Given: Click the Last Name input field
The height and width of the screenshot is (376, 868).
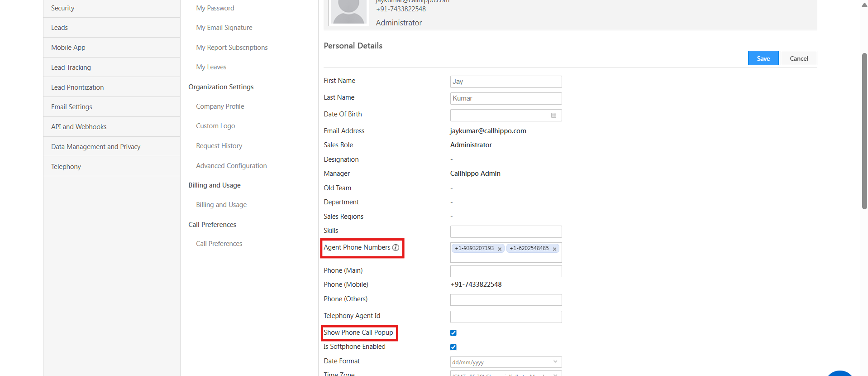Looking at the screenshot, I should coord(506,98).
